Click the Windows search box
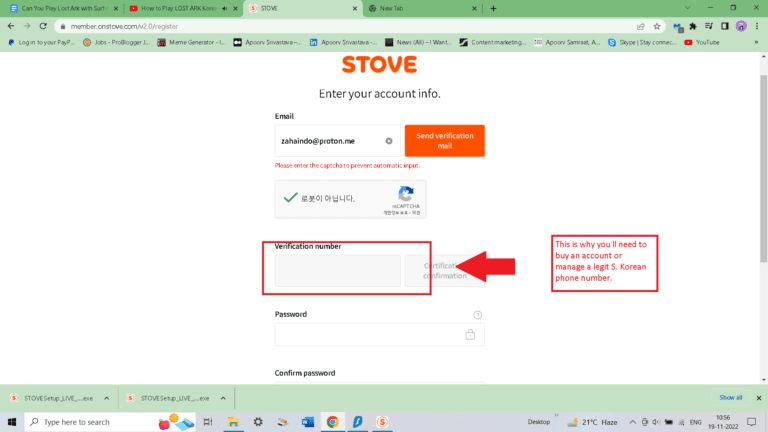Viewport: 768px width, 432px height. (x=110, y=422)
